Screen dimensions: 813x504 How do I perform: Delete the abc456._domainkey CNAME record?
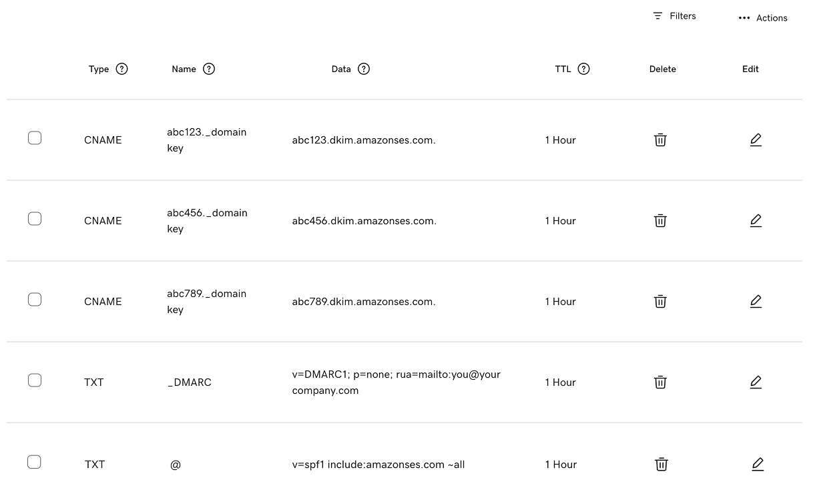[x=660, y=221]
